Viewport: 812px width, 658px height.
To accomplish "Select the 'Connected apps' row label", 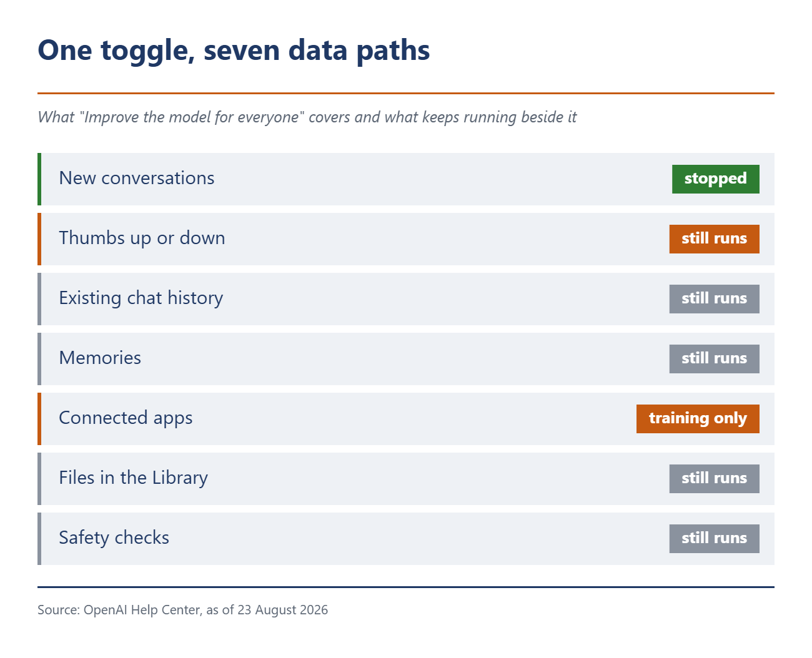I will point(126,418).
